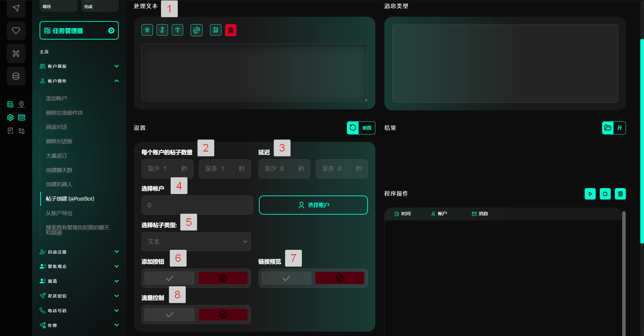Click the red trash icon in text toolbar

click(231, 30)
